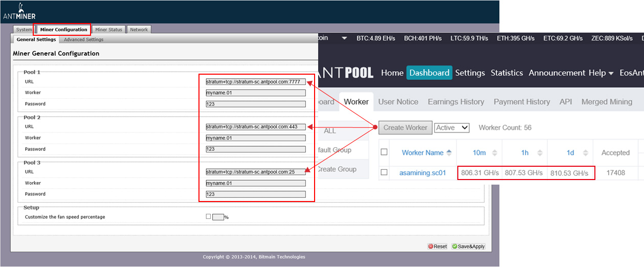Click the AntPool logo
644x267 pixels.
tap(346, 73)
